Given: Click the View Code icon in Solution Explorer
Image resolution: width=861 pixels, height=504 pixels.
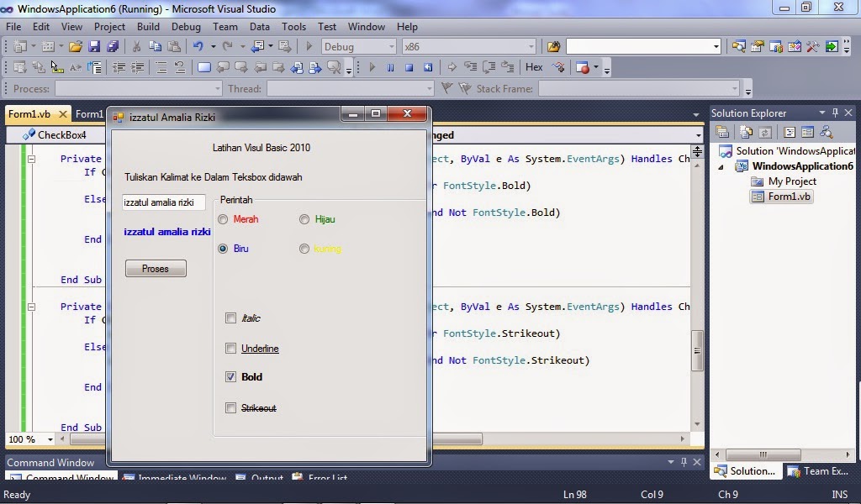Looking at the screenshot, I should tap(790, 134).
